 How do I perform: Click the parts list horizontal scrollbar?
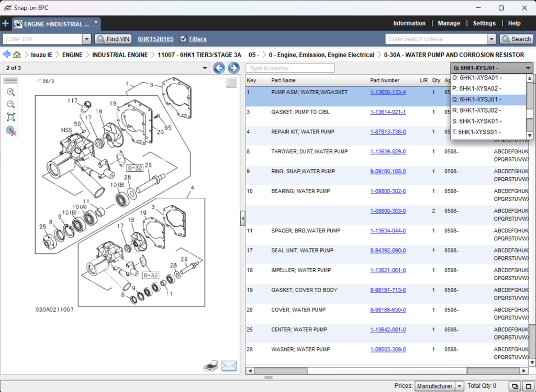coord(387,371)
